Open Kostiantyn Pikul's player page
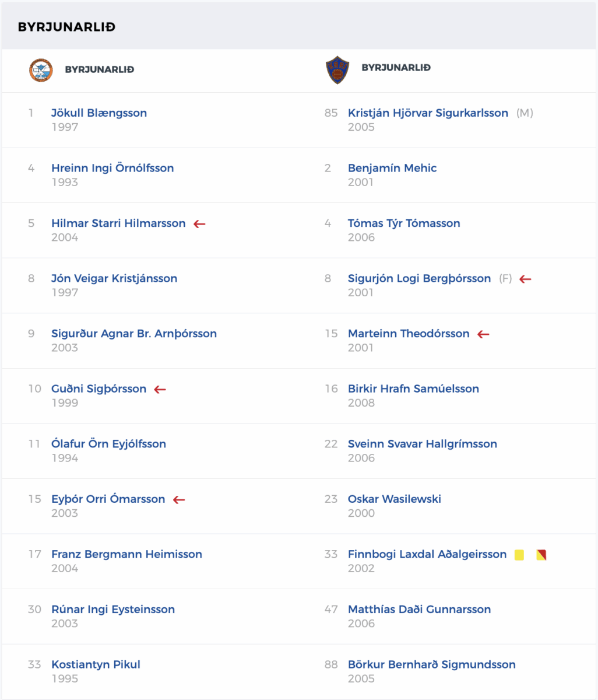 coord(96,664)
